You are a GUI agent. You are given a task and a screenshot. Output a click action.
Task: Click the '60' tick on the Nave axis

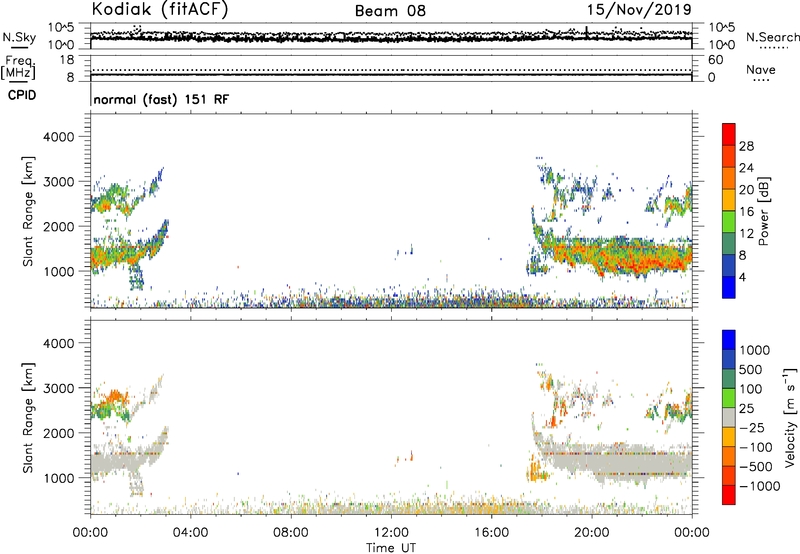[x=715, y=60]
